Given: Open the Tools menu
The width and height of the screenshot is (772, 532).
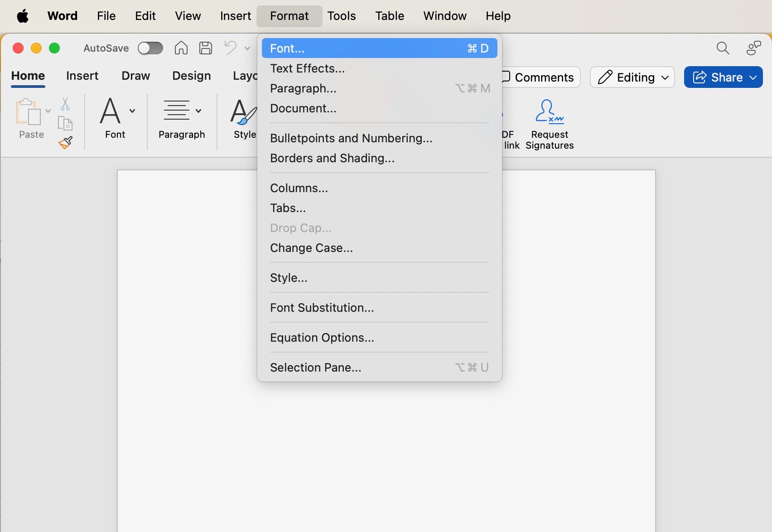Looking at the screenshot, I should pyautogui.click(x=341, y=15).
